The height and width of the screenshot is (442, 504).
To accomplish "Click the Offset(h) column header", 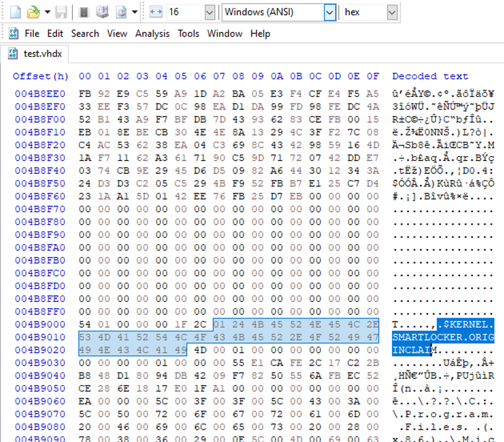I will tap(41, 77).
